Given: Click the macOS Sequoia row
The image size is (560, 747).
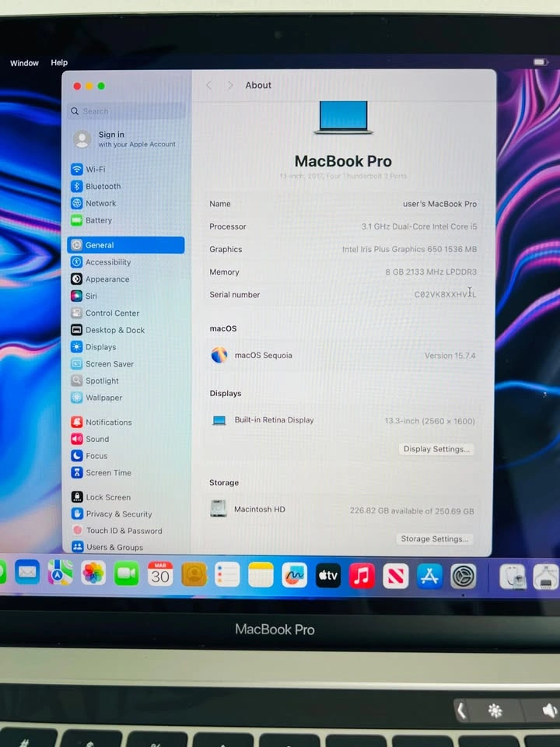Looking at the screenshot, I should [x=343, y=356].
